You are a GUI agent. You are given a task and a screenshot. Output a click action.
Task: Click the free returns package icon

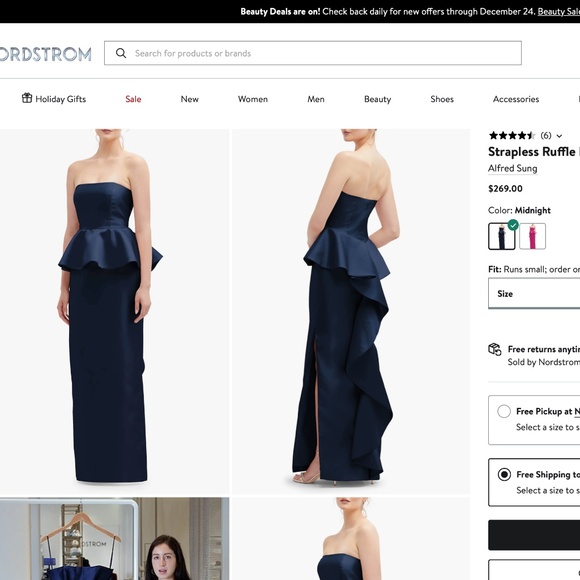495,349
